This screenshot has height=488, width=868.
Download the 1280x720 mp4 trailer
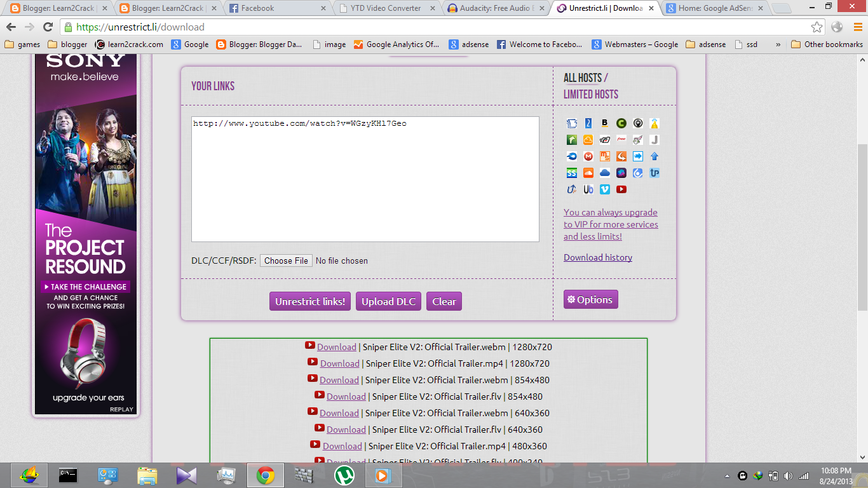coord(340,363)
